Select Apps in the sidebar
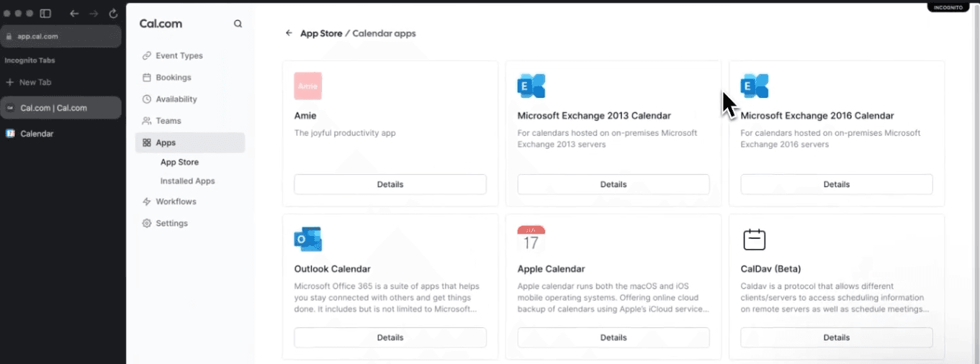The width and height of the screenshot is (980, 364). tap(190, 142)
